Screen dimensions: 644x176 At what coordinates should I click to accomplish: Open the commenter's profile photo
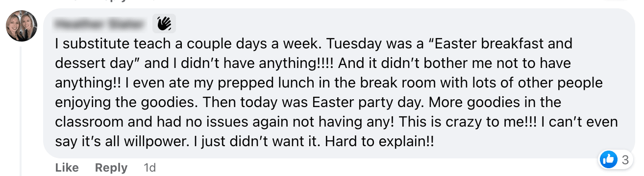click(22, 26)
